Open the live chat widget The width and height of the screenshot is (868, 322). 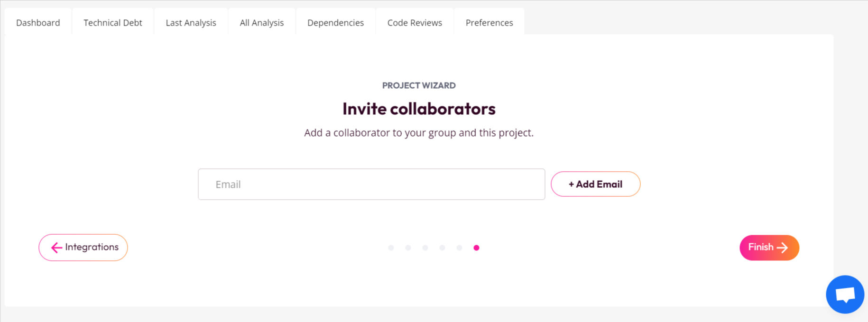click(x=845, y=294)
